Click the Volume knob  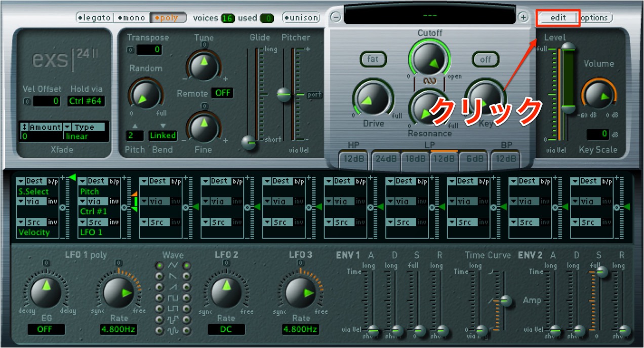tap(599, 96)
